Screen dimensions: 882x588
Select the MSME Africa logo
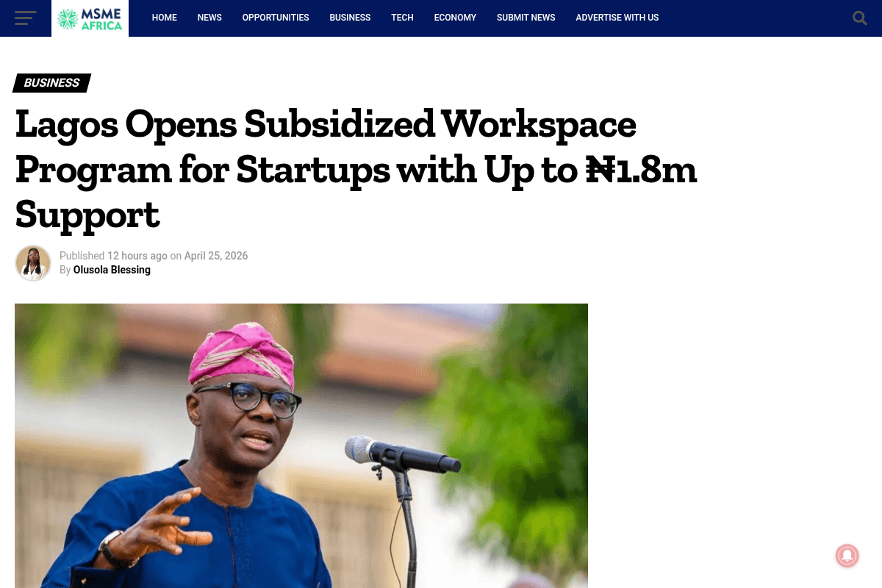(x=90, y=18)
